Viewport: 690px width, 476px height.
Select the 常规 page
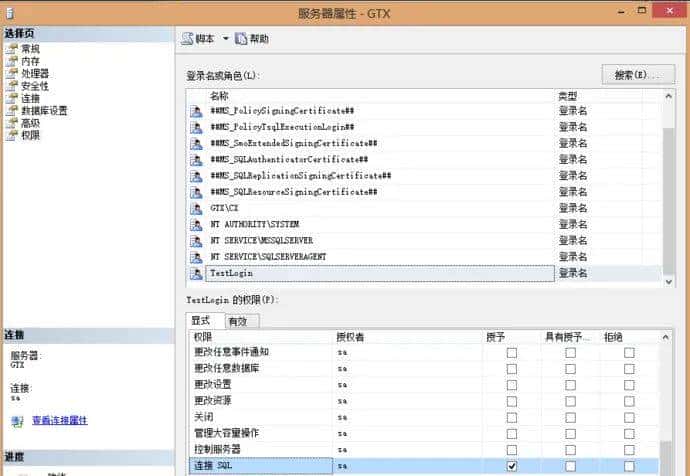[30, 48]
